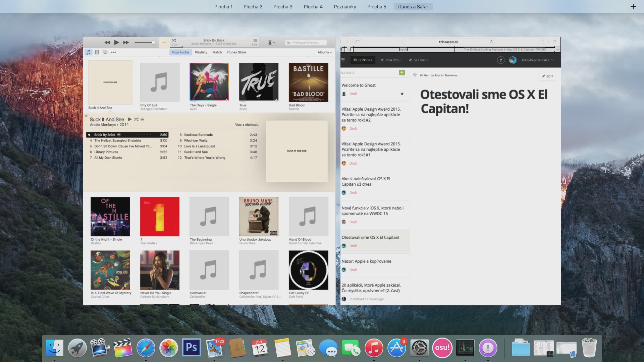Add a new desktop space
Image resolution: width=644 pixels, height=362 pixels.
[x=633, y=7]
